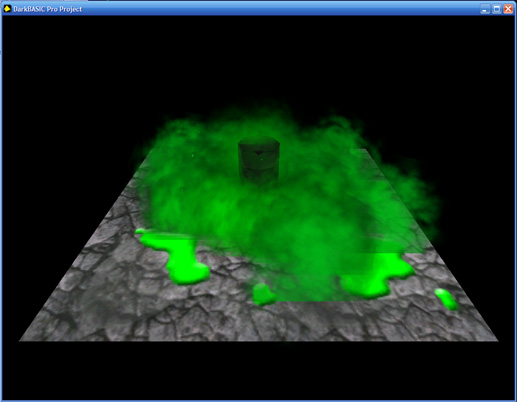Click the large green slime puddle on the left
Viewport: 517px width, 402px height.
coord(175,257)
